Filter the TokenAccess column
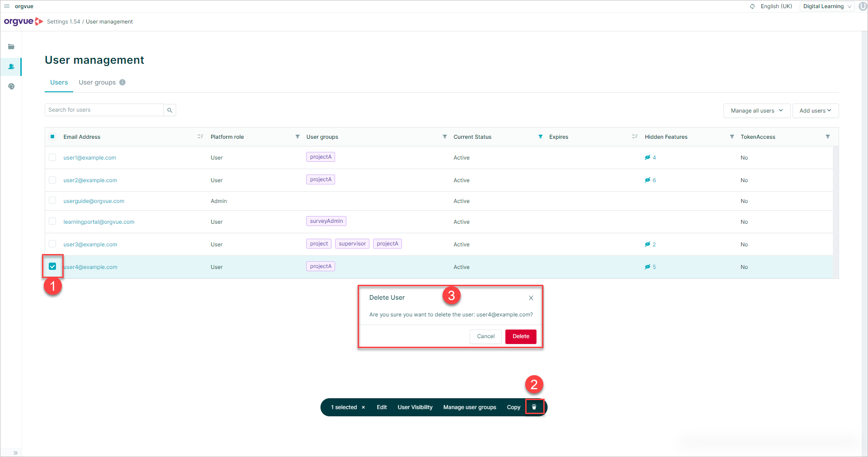Screen dimensions: 868x457 [828, 137]
